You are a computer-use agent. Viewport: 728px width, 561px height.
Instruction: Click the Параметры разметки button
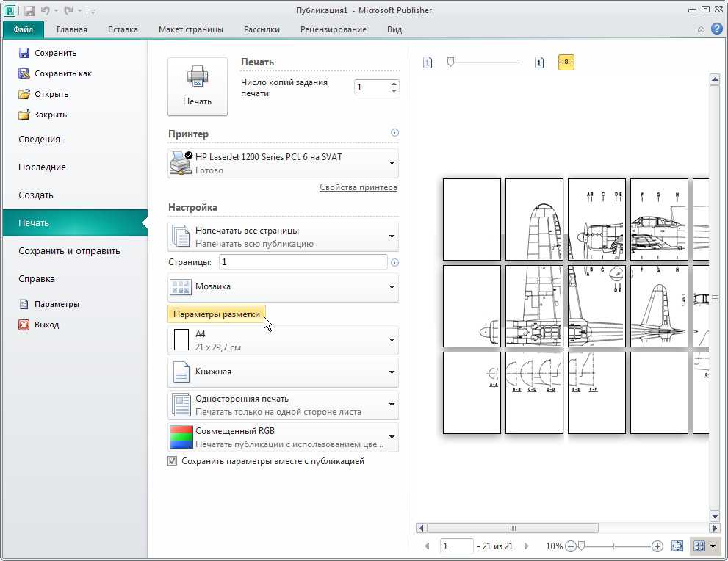pos(217,314)
